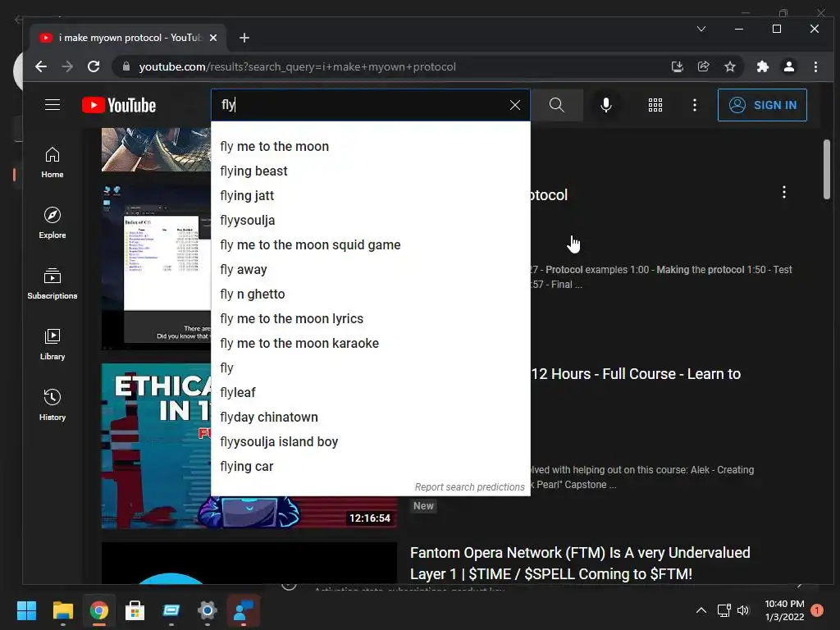Open volume control in system tray
The image size is (840, 630).
742,610
